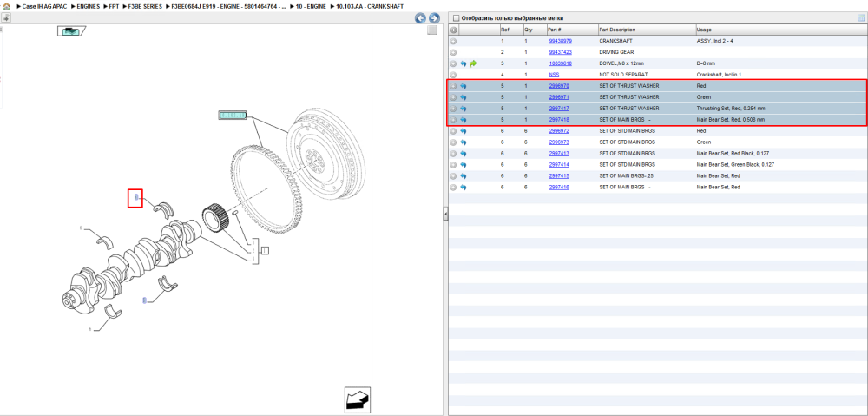Screen dimensions: 868x416
Task: Open the column settings icon above the parts table
Action: tap(861, 17)
